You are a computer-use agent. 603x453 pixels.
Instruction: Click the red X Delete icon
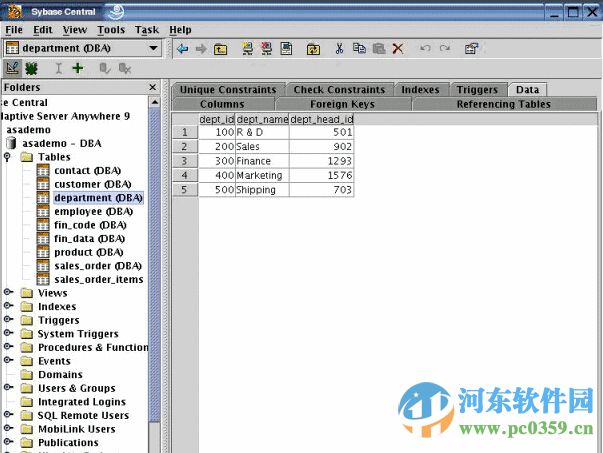398,48
